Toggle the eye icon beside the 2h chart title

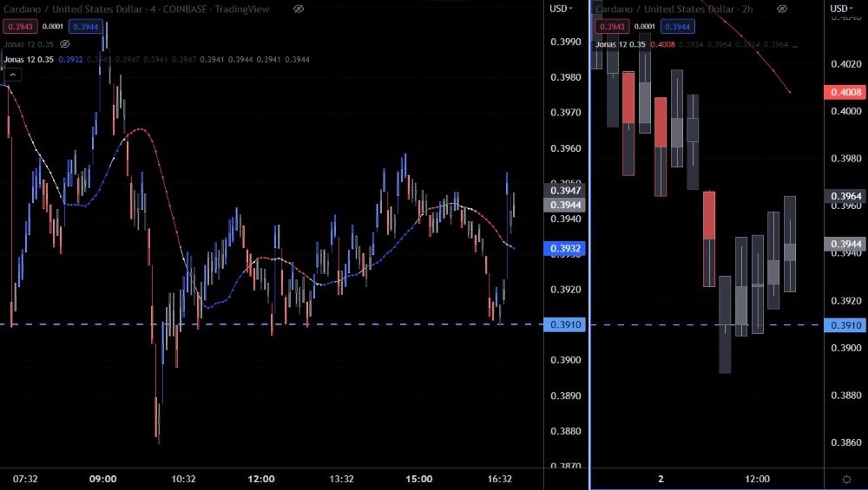pyautogui.click(x=782, y=9)
